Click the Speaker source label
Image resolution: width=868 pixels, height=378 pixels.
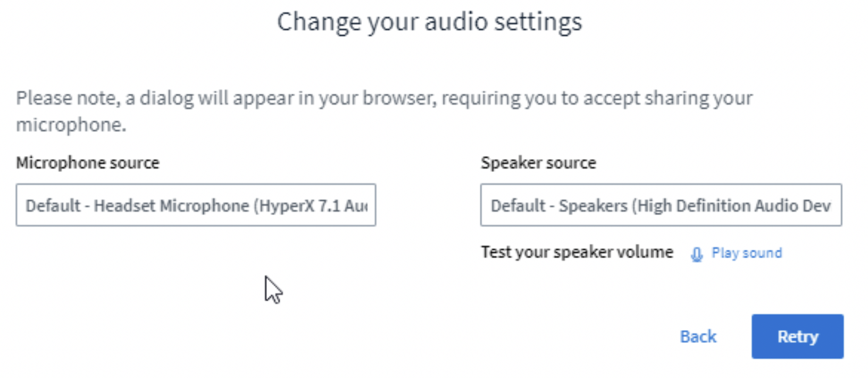click(x=538, y=162)
